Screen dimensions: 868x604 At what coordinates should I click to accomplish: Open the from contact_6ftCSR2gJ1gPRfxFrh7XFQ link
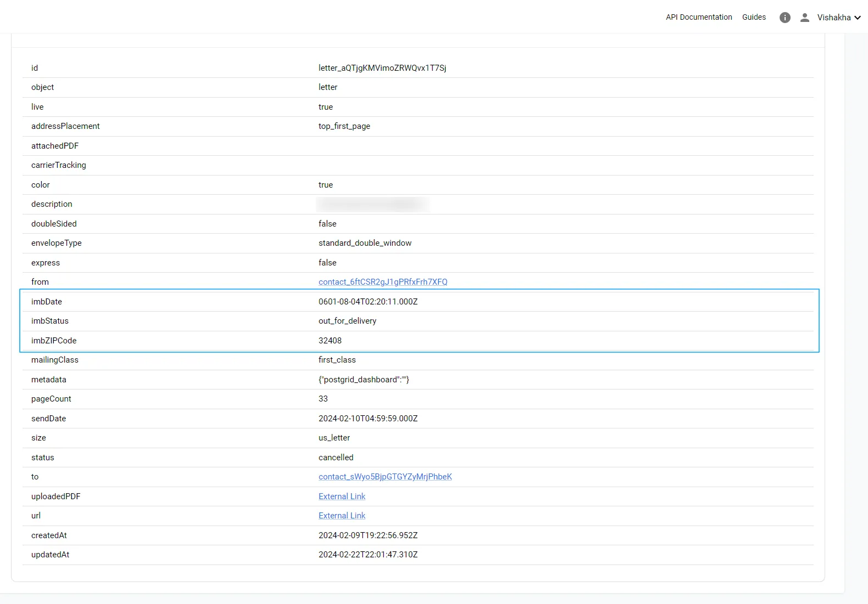tap(383, 282)
